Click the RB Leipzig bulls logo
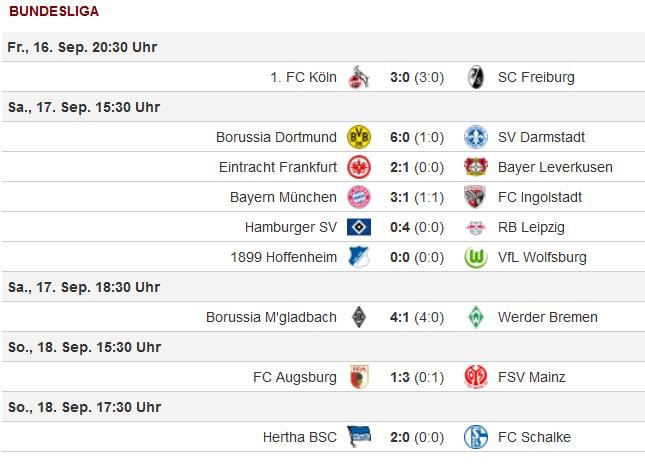 [476, 227]
